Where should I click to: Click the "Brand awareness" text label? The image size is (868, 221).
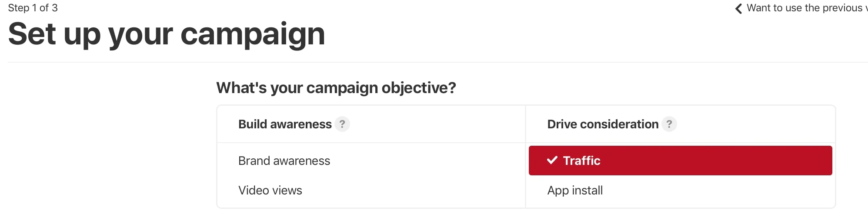click(x=284, y=161)
